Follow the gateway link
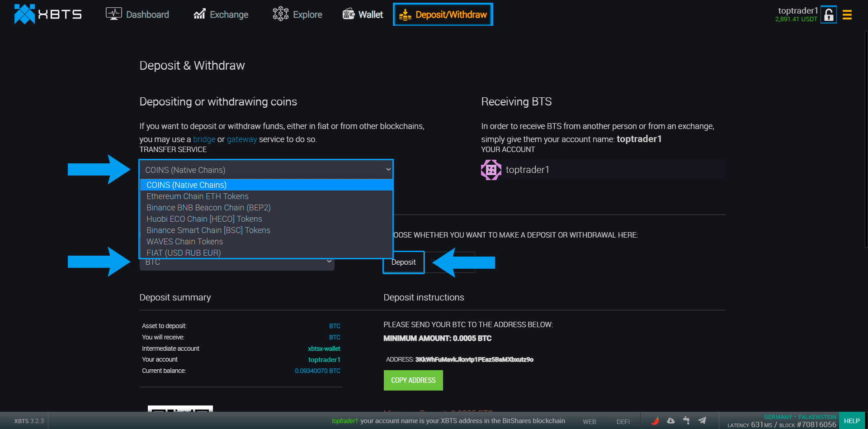This screenshot has width=868, height=429. coord(241,139)
